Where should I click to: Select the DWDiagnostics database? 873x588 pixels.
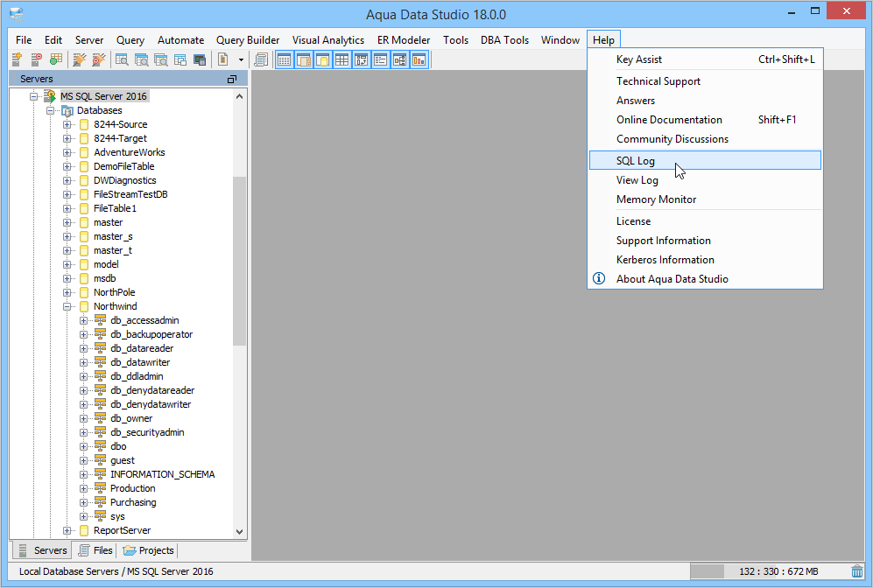coord(124,180)
